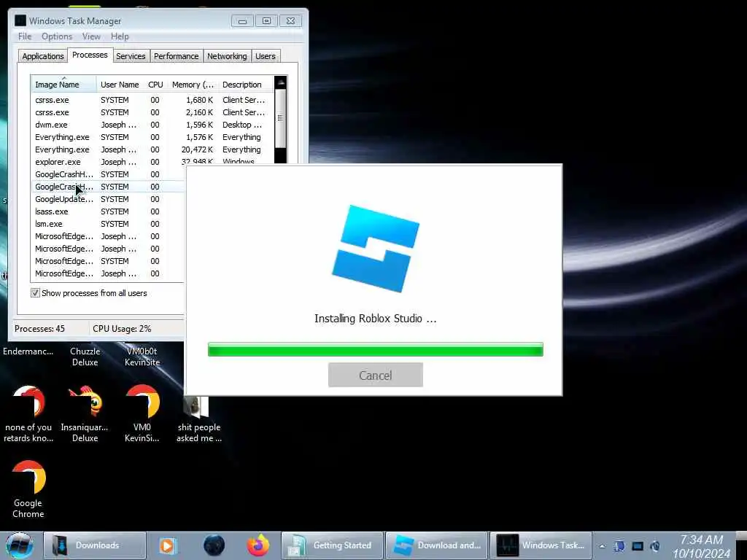Maximize the Windows Task Manager window
747x560 pixels.
266,21
